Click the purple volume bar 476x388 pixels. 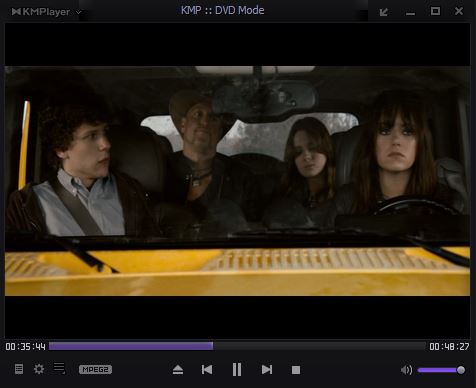pyautogui.click(x=437, y=370)
